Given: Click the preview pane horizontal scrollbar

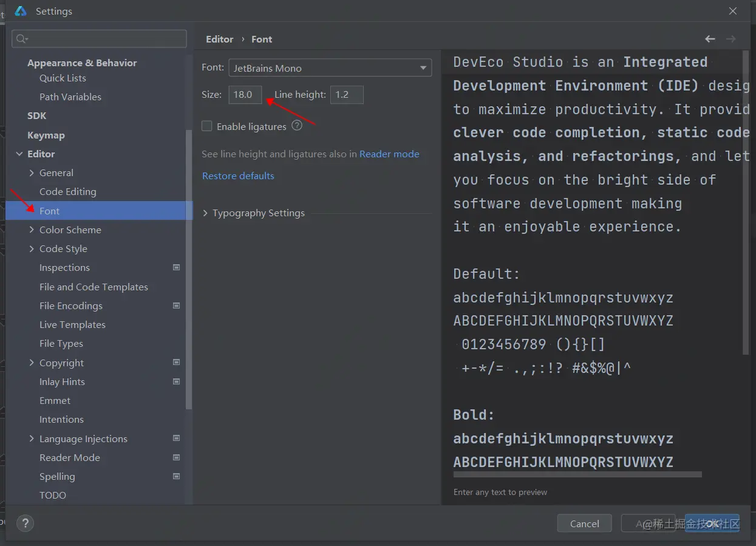Looking at the screenshot, I should click(577, 474).
